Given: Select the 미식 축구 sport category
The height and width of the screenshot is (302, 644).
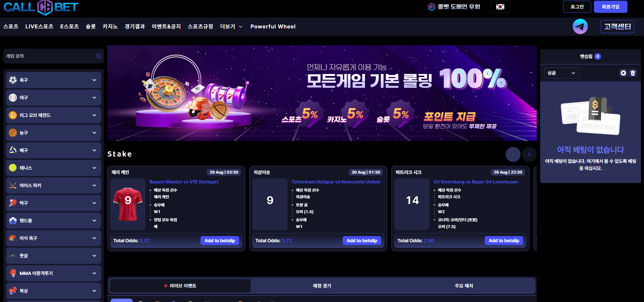Looking at the screenshot, I should point(53,238).
